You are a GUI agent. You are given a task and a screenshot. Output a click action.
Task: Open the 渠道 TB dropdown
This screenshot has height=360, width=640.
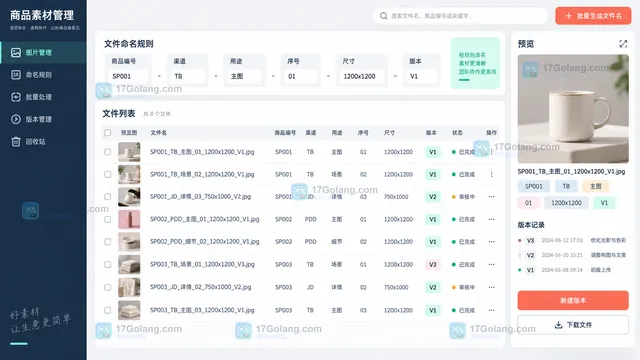[x=188, y=76]
